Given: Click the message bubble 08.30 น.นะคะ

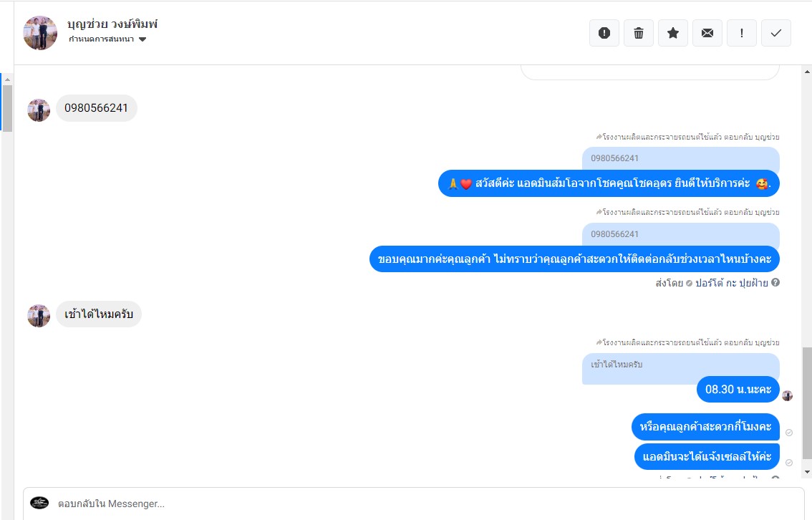Looking at the screenshot, I should tap(738, 389).
